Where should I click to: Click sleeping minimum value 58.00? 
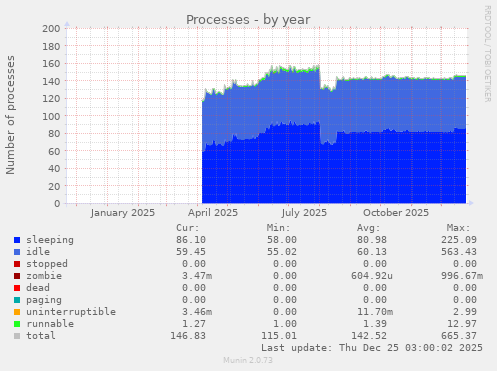282,240
